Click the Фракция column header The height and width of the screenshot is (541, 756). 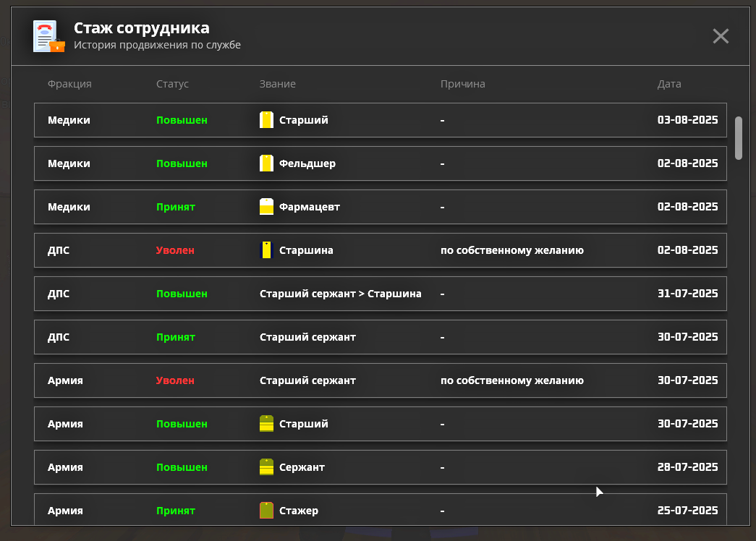(69, 84)
